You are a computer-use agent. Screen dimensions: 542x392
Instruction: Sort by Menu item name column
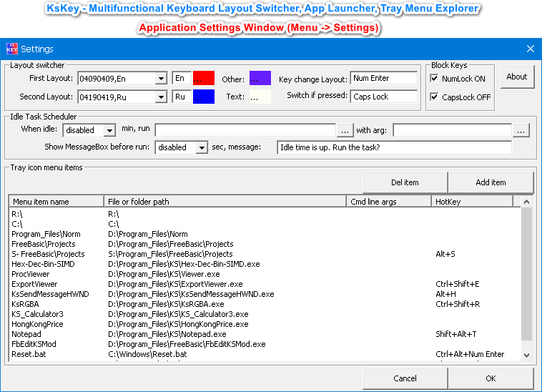[56, 202]
